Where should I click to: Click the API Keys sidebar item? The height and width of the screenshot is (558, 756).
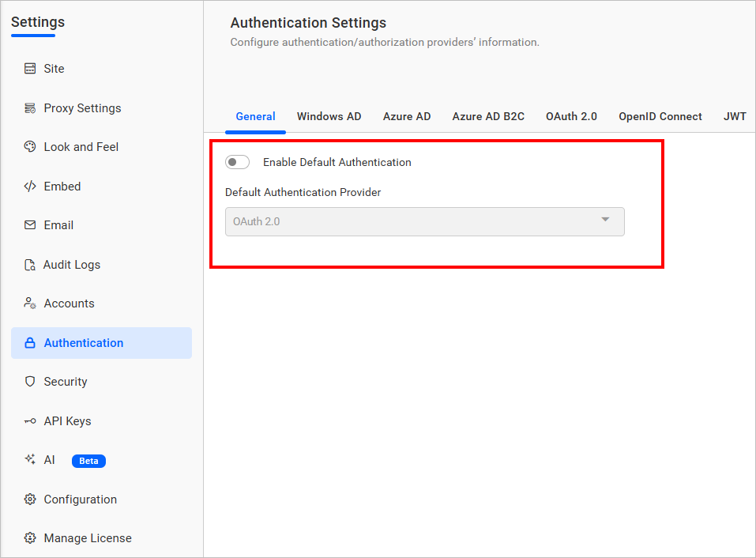(x=68, y=421)
